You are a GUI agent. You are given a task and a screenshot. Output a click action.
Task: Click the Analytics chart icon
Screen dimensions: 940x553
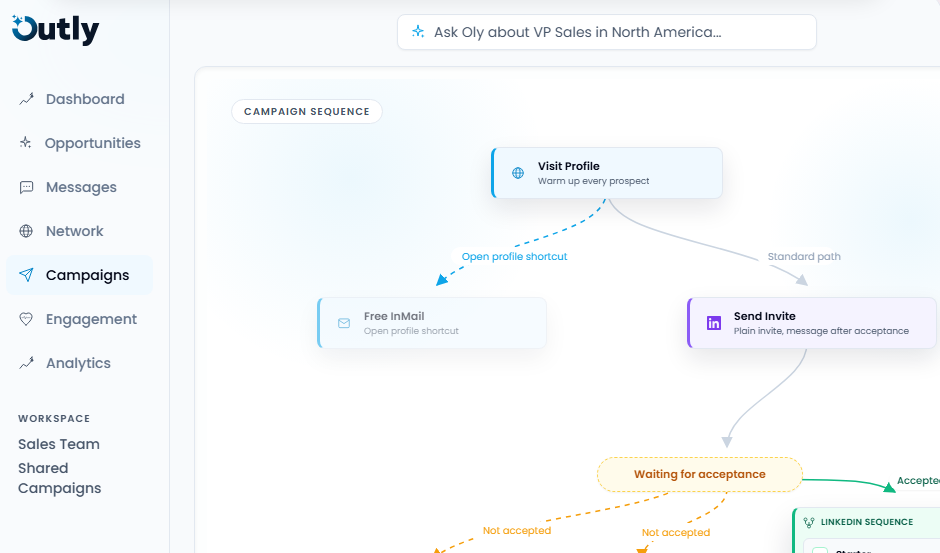(x=26, y=363)
